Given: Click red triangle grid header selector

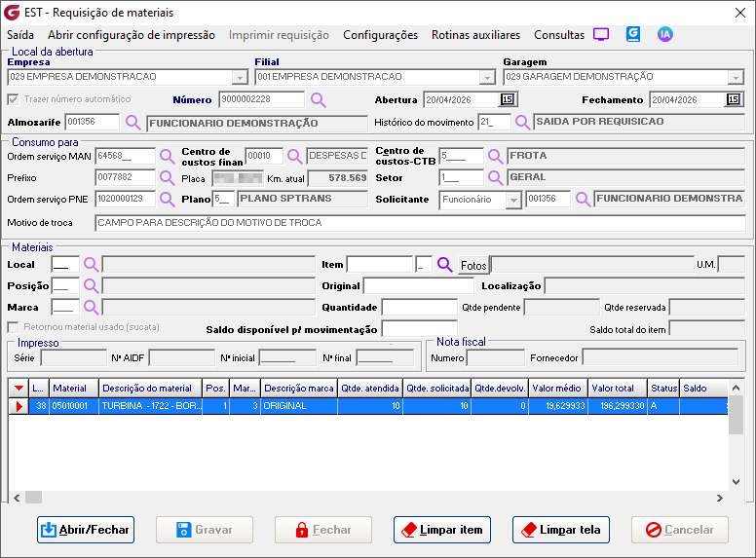Looking at the screenshot, I should pyautogui.click(x=19, y=389).
